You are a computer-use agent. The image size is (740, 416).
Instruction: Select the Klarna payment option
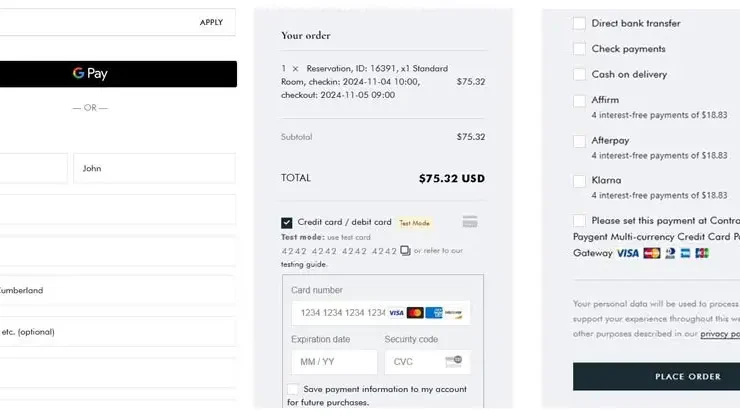579,181
